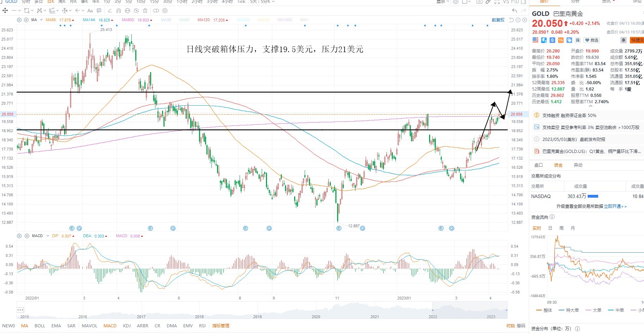Open the rectangle tool dropdown arrow
This screenshot has width=644, height=334.
coord(32,11)
